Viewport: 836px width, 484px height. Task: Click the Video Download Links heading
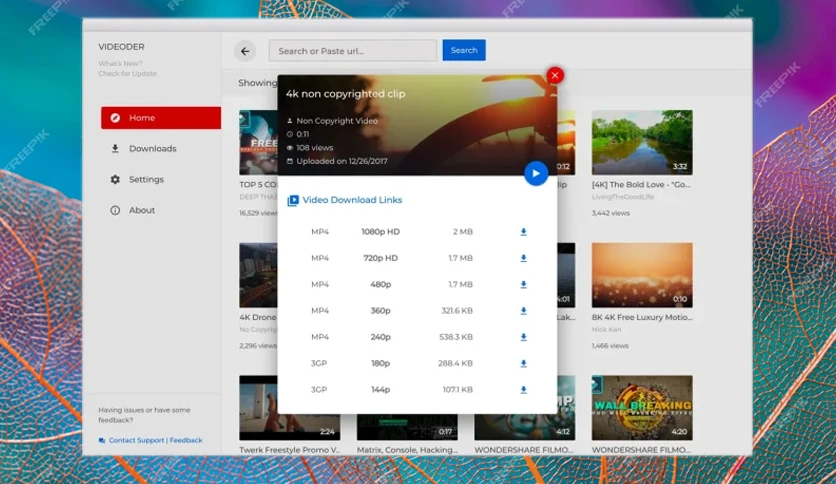point(352,200)
